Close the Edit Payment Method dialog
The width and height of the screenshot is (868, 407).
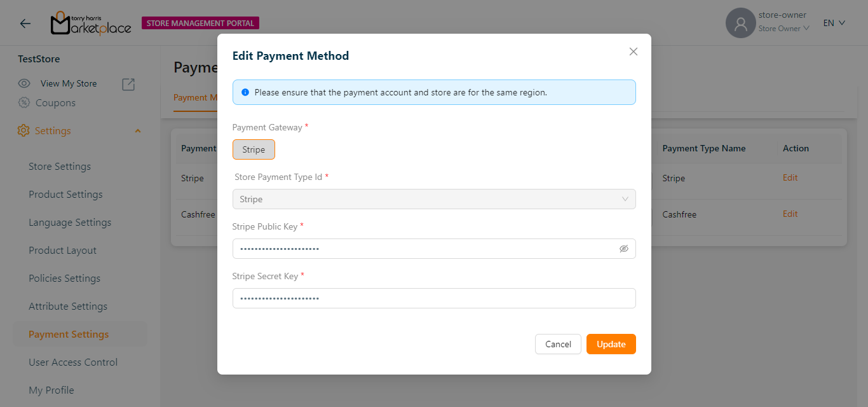(x=633, y=52)
